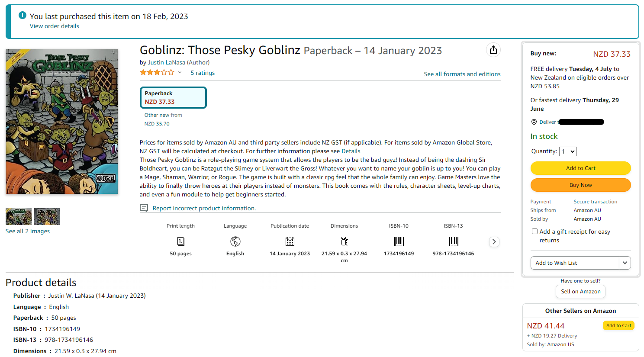
Task: Click the share icon beside the title
Action: pyautogui.click(x=493, y=50)
